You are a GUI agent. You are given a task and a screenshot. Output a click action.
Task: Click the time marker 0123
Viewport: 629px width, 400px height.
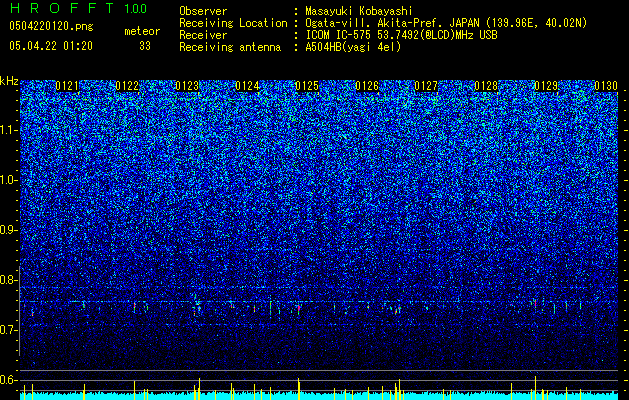point(187,86)
